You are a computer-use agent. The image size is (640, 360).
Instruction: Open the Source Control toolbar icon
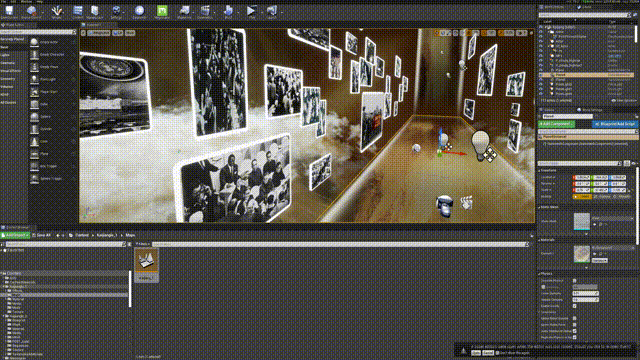(31, 11)
